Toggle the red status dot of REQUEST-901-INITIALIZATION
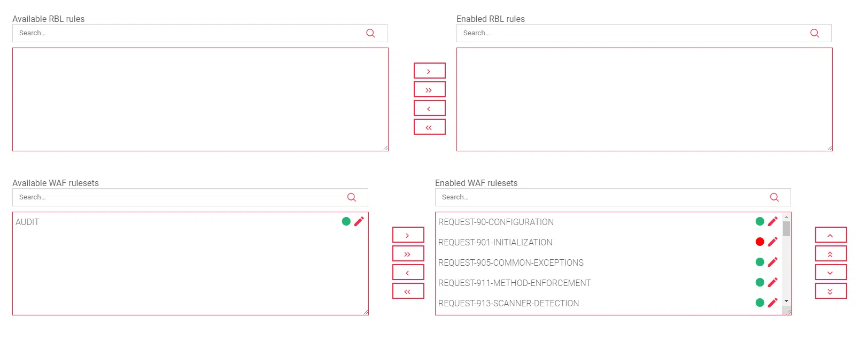This screenshot has height=340, width=868. coord(759,242)
